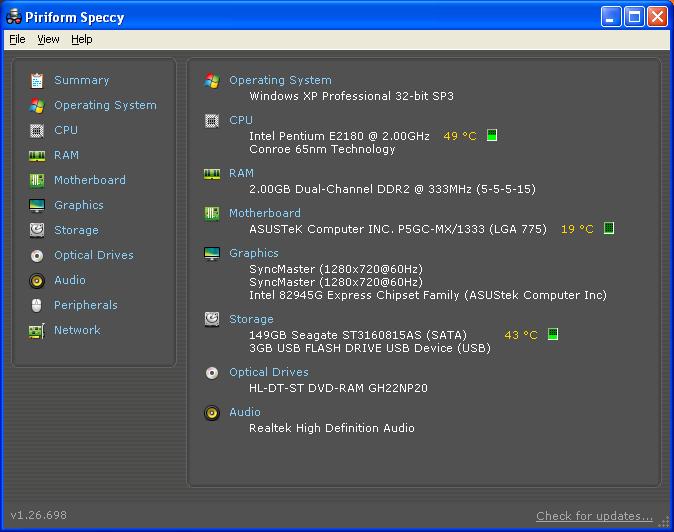Click the Optical Drives heading in summary
This screenshot has width=674, height=532.
point(269,372)
